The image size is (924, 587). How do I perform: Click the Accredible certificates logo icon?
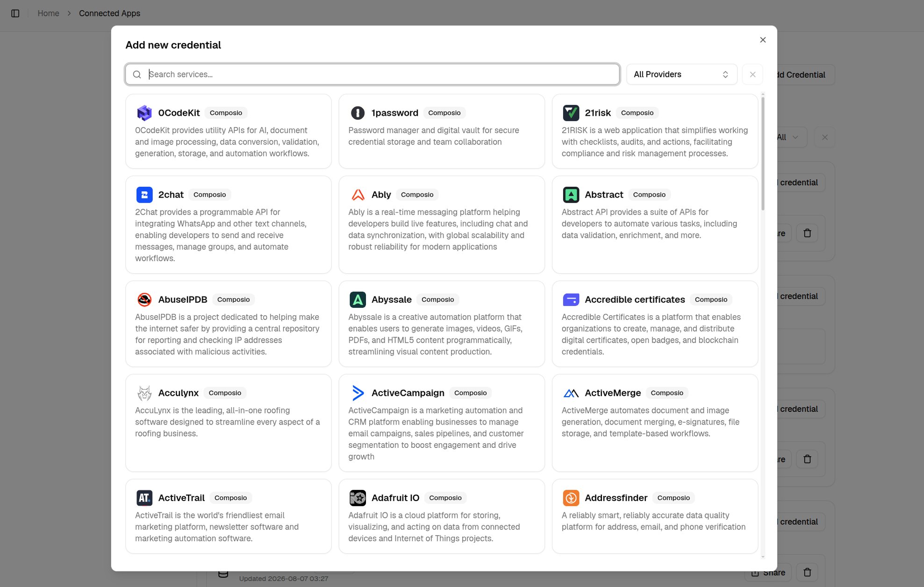click(571, 300)
